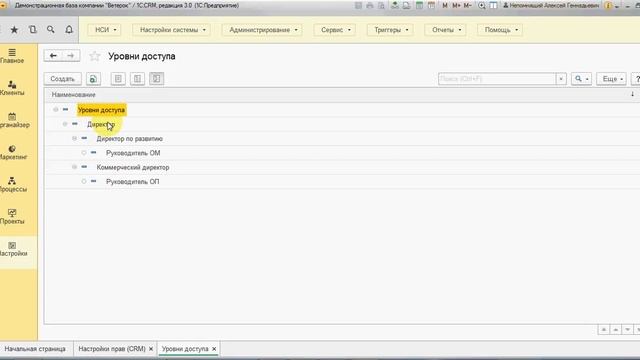The image size is (640, 360).
Task: Open the Еще actions dropdown
Action: pos(611,79)
